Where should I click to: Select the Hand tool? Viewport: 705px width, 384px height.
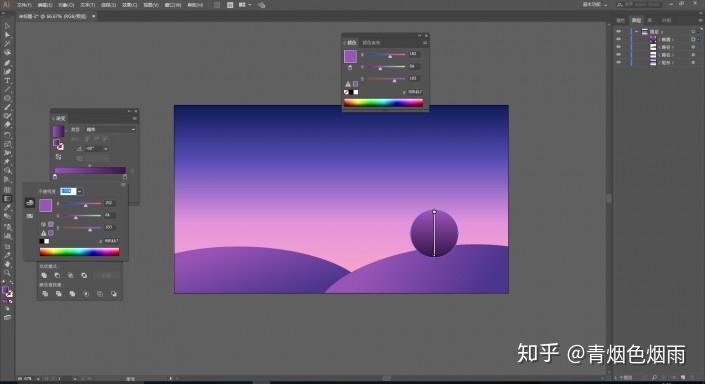pyautogui.click(x=7, y=264)
